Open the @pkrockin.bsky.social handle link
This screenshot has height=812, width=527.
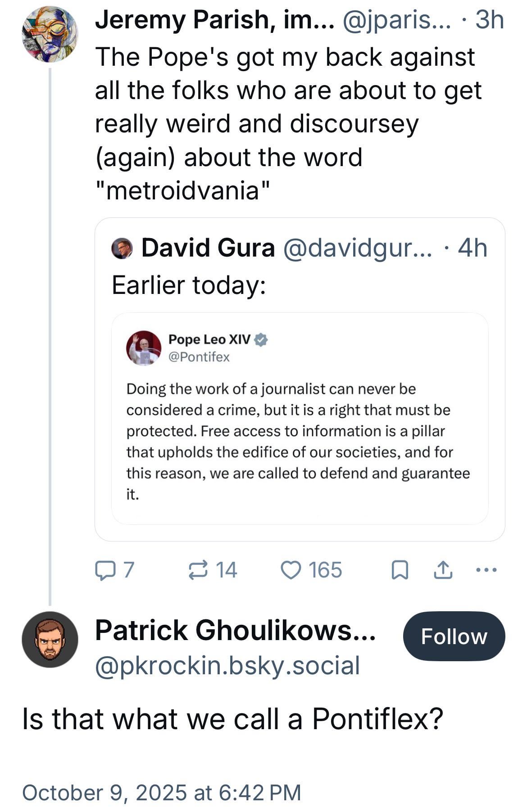point(227,665)
